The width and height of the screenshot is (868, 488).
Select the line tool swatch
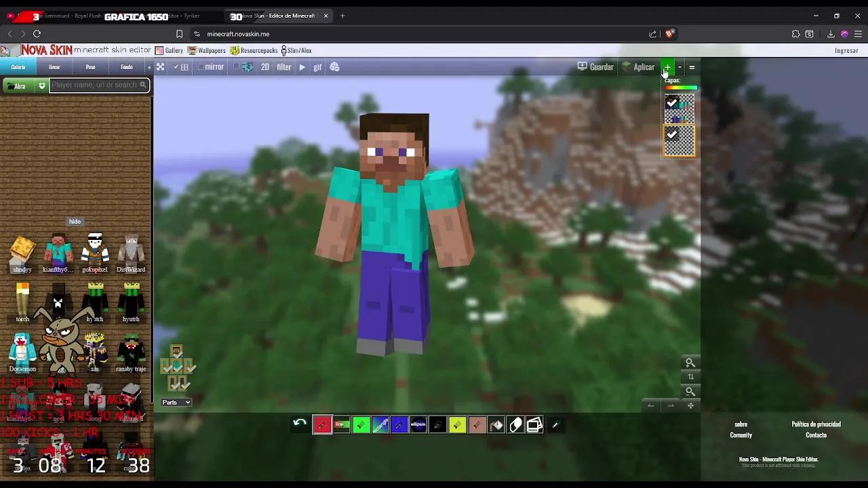(342, 425)
